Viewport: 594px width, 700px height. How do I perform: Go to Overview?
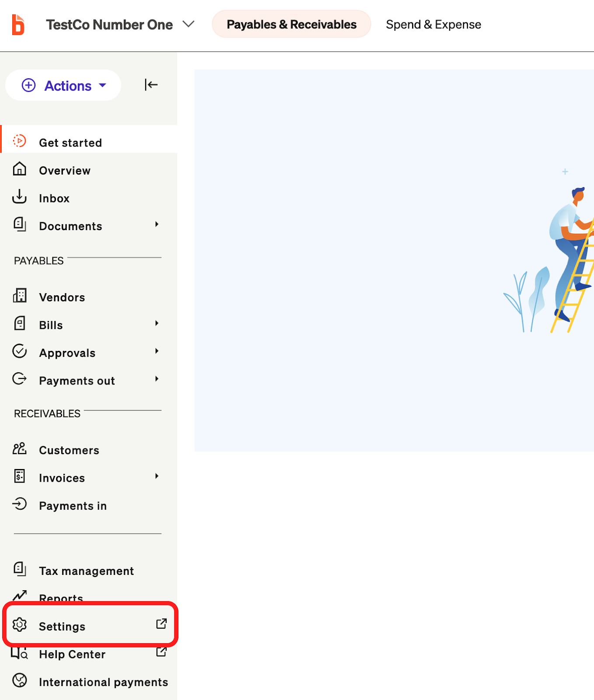[64, 171]
